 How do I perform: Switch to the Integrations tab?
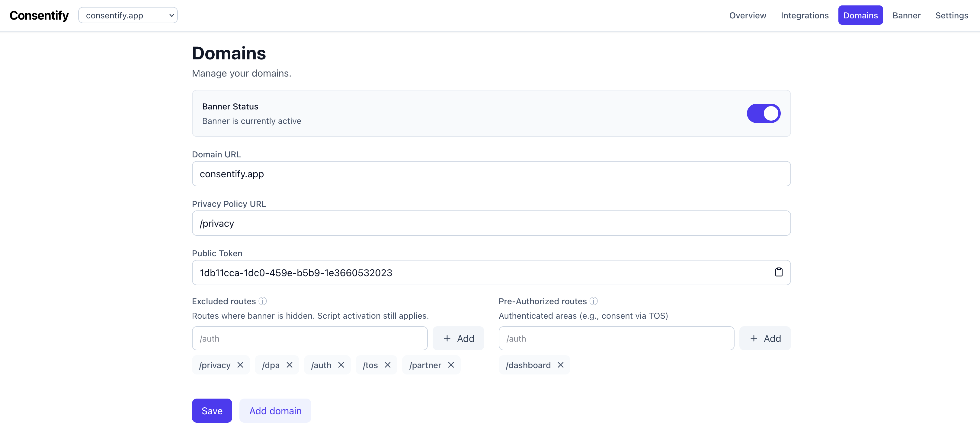point(805,15)
